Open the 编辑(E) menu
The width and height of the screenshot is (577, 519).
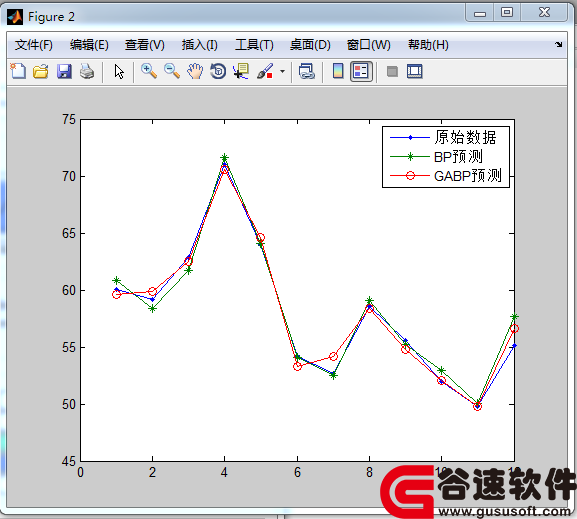89,45
